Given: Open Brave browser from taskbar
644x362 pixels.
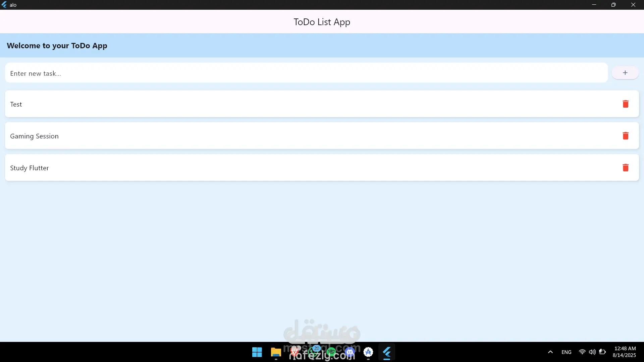Looking at the screenshot, I should point(294,352).
